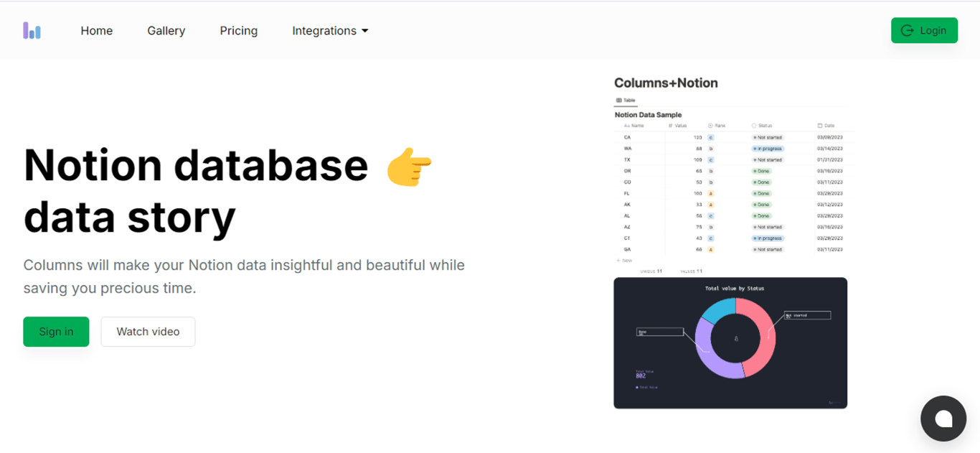Click the 'Columns will make your Notion data' paragraph
Screen dimensions: 980x453
tap(244, 276)
